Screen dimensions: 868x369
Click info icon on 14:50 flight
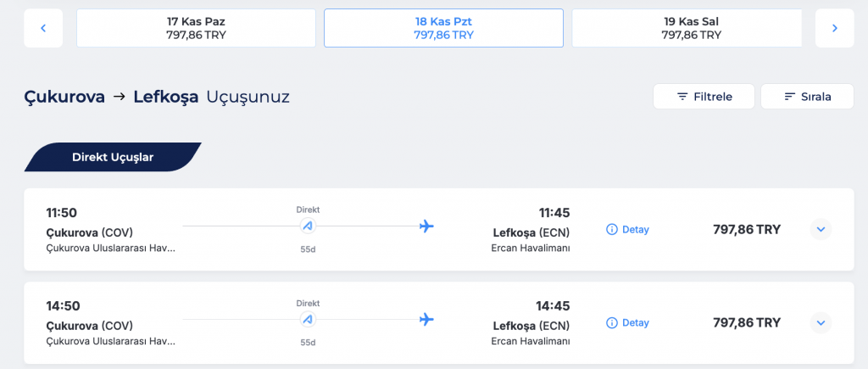point(612,322)
